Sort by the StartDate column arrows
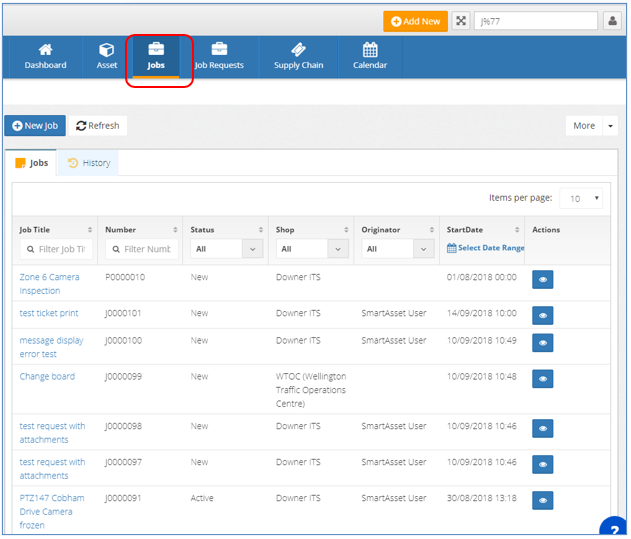This screenshot has width=631, height=539. [517, 230]
